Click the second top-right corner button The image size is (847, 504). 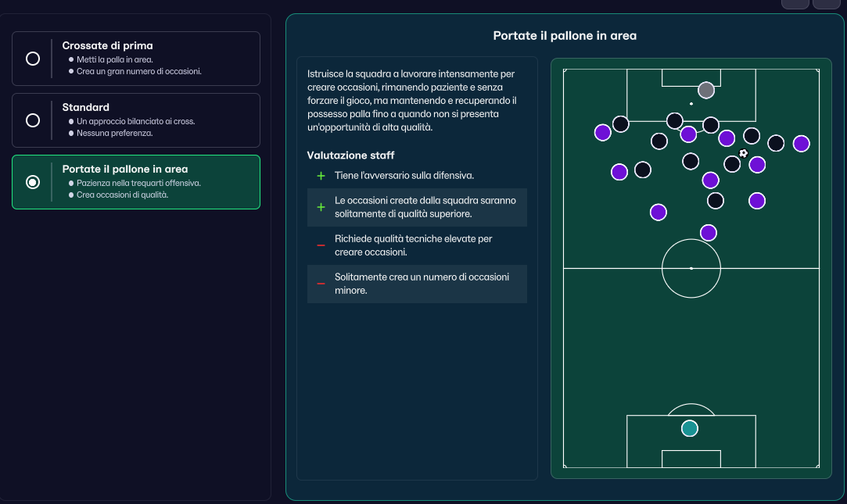pyautogui.click(x=827, y=3)
